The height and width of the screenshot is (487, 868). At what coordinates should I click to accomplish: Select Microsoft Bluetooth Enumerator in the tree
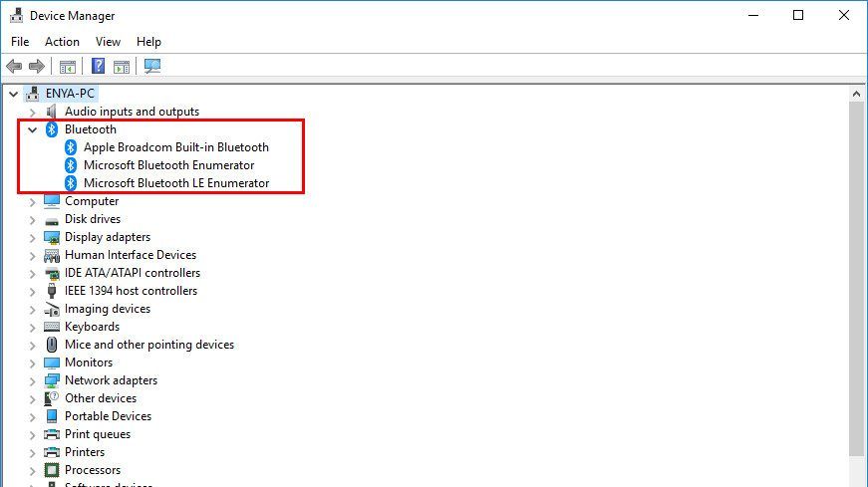pyautogui.click(x=168, y=165)
